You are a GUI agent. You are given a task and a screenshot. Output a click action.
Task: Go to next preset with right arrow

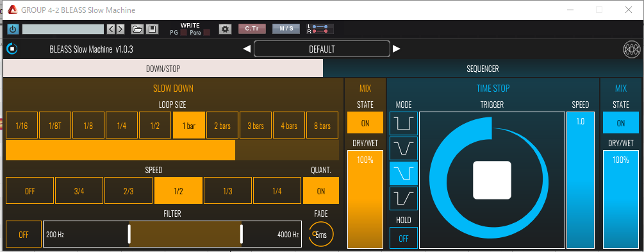[x=397, y=49]
